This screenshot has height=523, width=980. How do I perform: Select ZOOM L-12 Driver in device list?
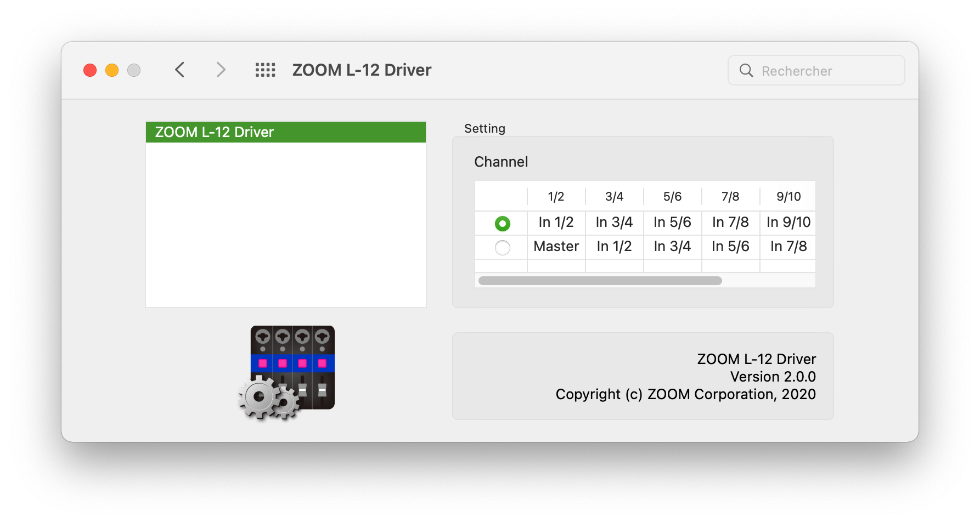click(286, 132)
